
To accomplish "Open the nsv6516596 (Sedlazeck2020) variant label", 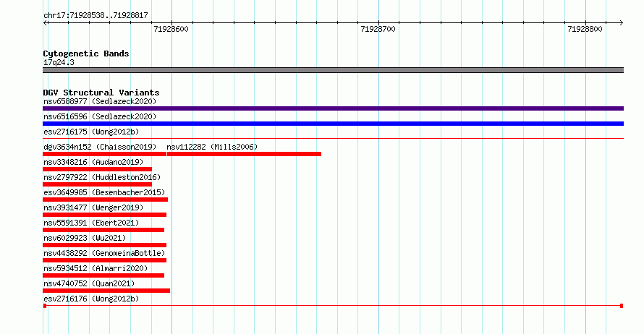I will (100, 116).
